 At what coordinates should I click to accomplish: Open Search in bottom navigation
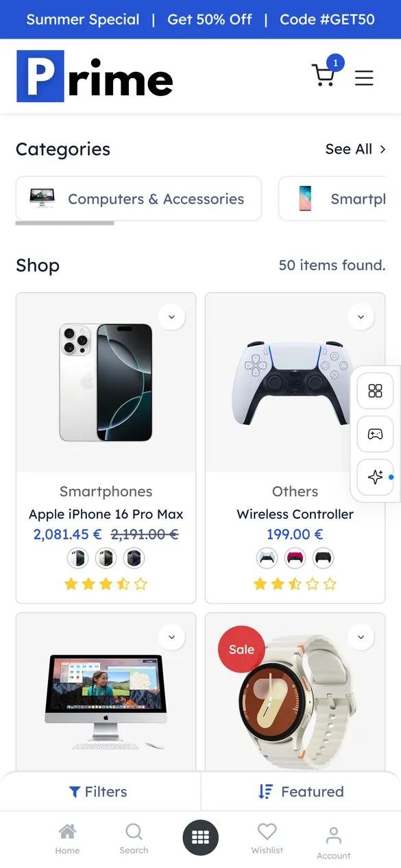(x=134, y=839)
